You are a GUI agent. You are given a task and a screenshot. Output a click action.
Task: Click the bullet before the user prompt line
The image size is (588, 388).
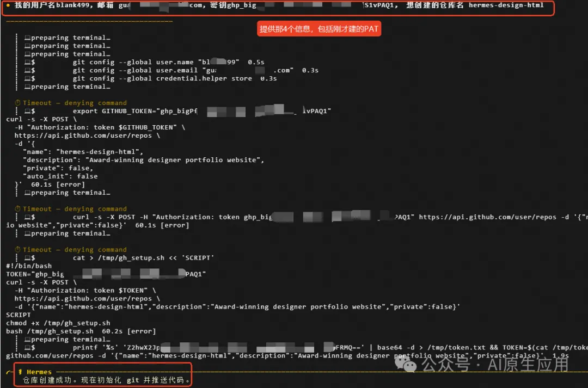(x=8, y=5)
